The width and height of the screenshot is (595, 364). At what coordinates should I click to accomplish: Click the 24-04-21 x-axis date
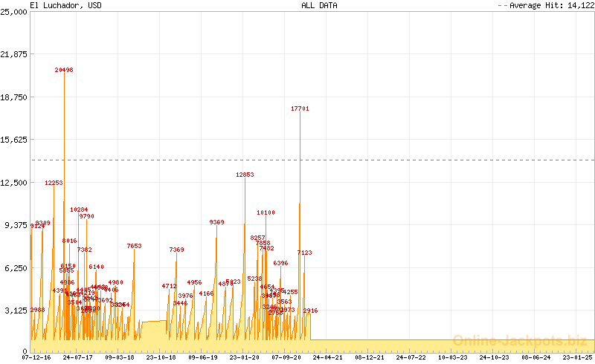(328, 357)
